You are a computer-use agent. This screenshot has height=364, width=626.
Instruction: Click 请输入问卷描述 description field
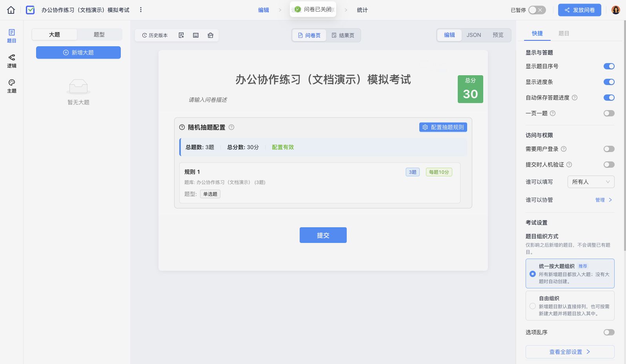pos(208,100)
